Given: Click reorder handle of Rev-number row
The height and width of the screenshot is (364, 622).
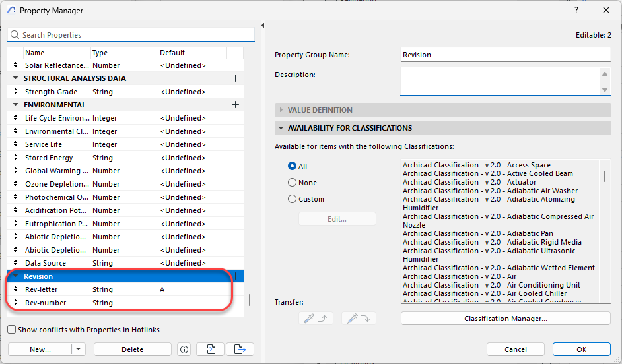Looking at the screenshot, I should 15,302.
